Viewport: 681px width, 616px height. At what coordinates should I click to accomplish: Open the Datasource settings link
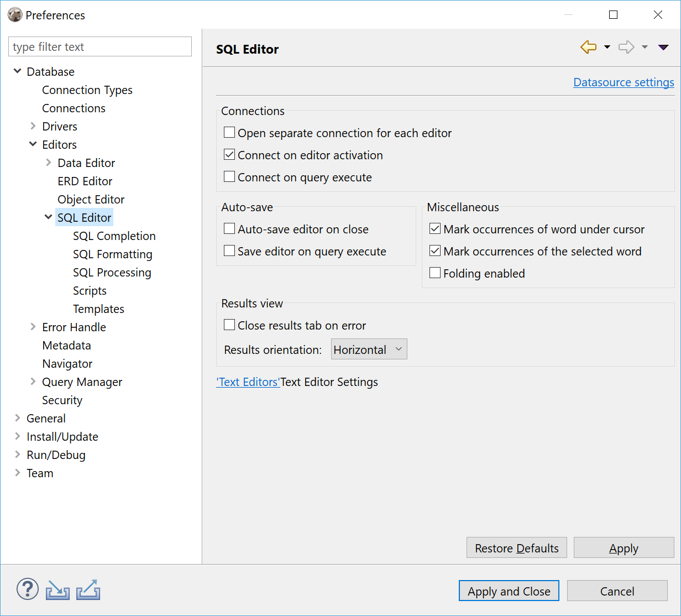624,82
